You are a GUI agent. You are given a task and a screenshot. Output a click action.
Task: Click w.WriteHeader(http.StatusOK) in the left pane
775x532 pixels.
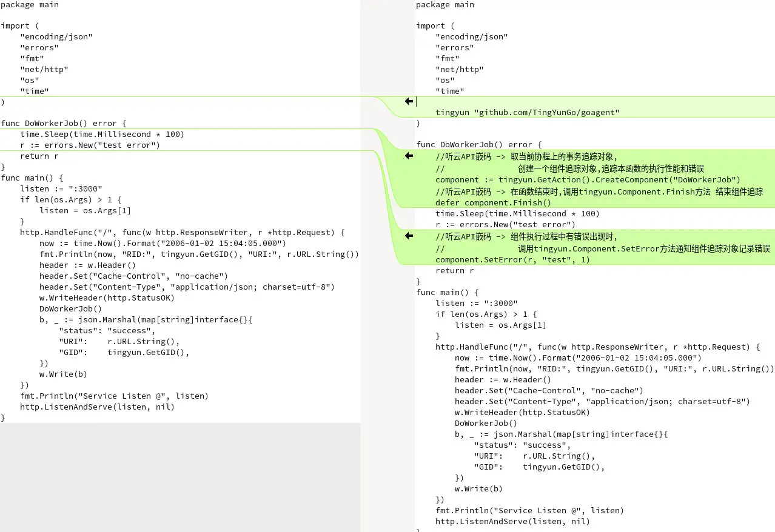pos(107,298)
